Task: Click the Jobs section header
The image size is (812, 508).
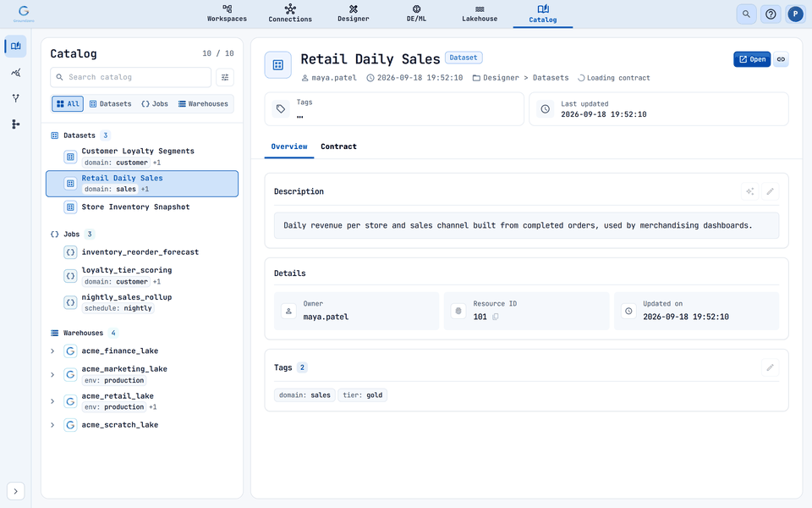Action: click(x=72, y=235)
